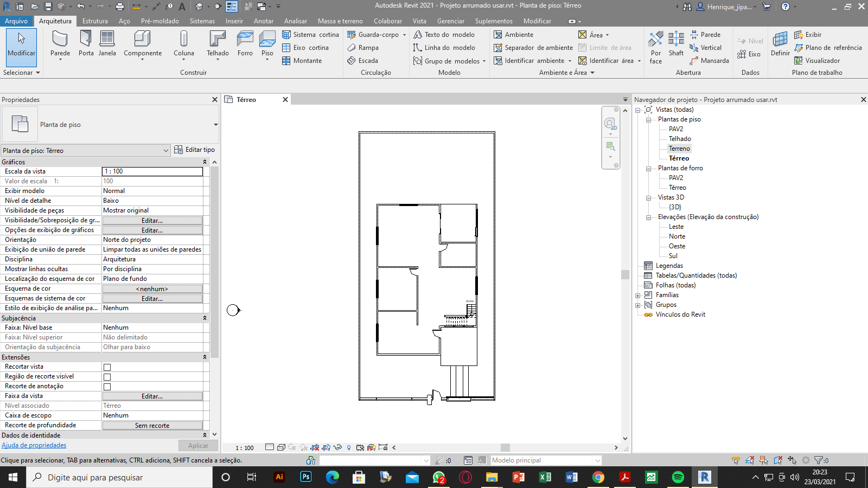868x488 pixels.
Task: Open the Anotar ribbon tab
Action: point(264,21)
